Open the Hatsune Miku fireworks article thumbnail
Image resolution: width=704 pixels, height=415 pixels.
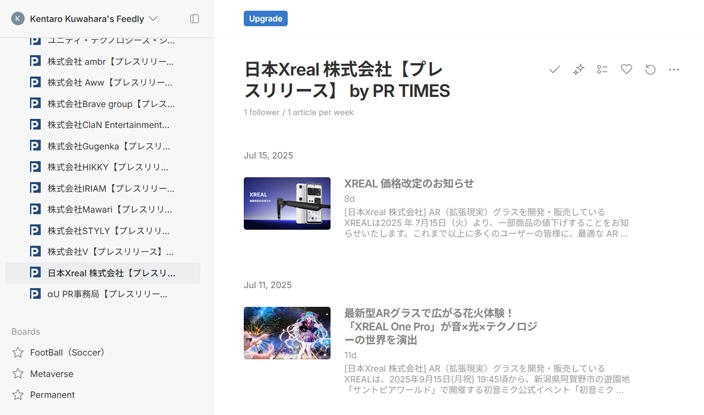[287, 333]
